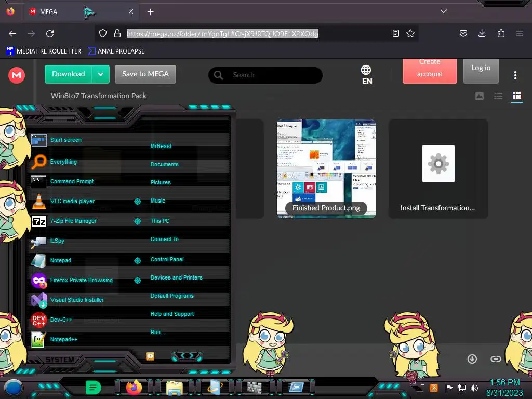Image resolution: width=532 pixels, height=399 pixels.
Task: Switch to list view
Action: (x=498, y=96)
